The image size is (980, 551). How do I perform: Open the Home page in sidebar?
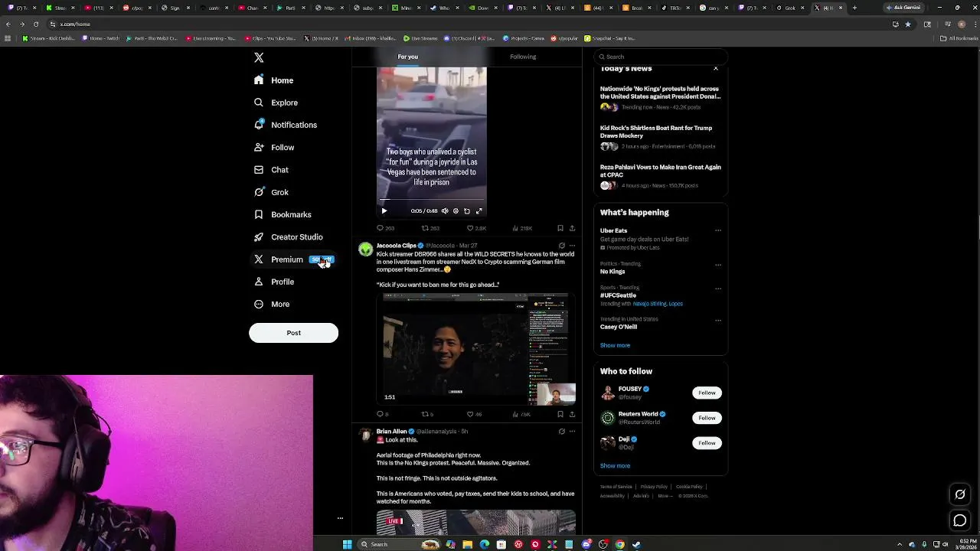[274, 80]
